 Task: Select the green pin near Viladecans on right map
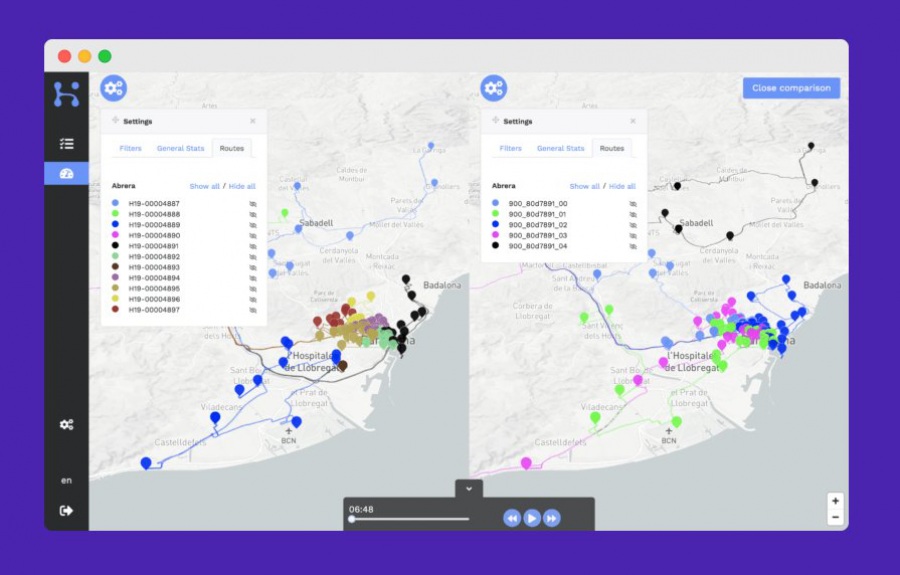595,418
